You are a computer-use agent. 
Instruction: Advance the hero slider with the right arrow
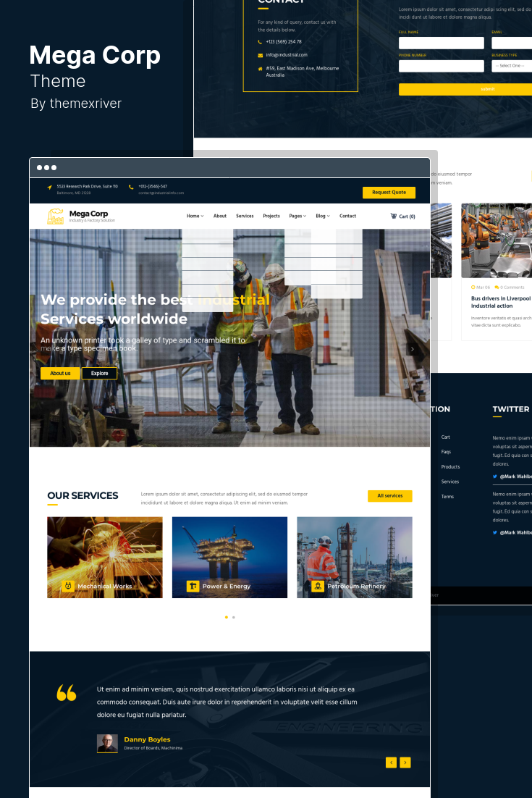[x=413, y=348]
